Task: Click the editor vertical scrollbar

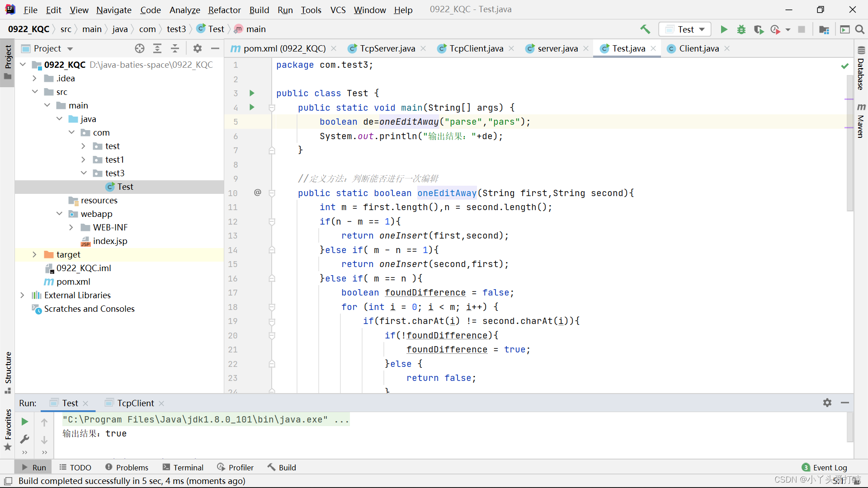Action: (850, 143)
